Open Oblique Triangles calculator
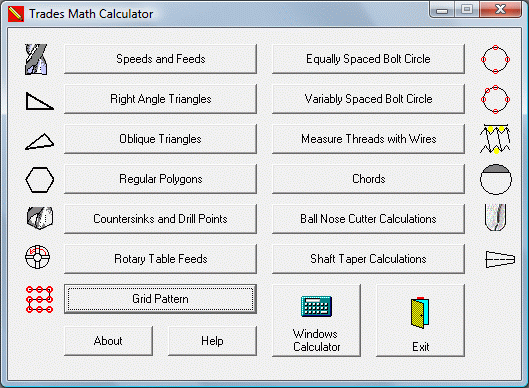The height and width of the screenshot is (388, 529). point(161,139)
